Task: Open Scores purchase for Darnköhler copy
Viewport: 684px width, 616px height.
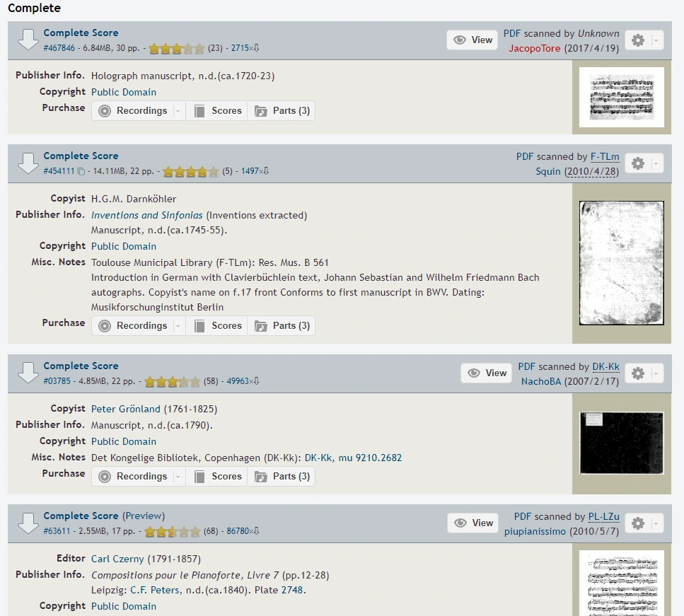Action: [x=217, y=326]
